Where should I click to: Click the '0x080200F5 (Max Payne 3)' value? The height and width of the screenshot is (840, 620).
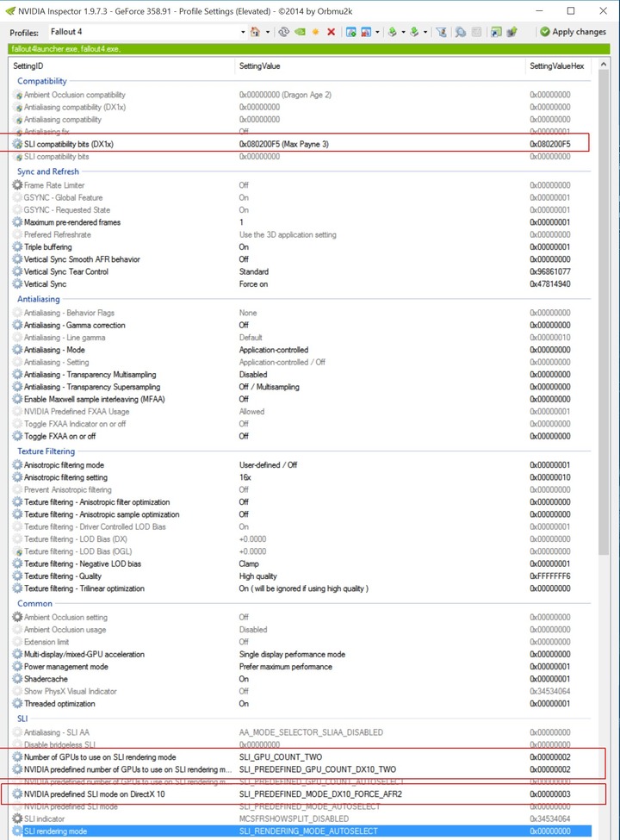pos(284,144)
